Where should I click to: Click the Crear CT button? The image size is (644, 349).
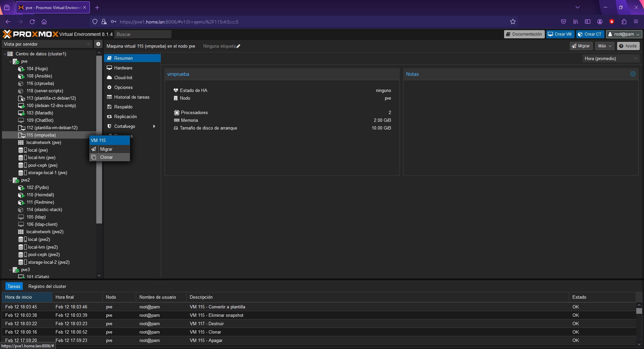tap(590, 34)
